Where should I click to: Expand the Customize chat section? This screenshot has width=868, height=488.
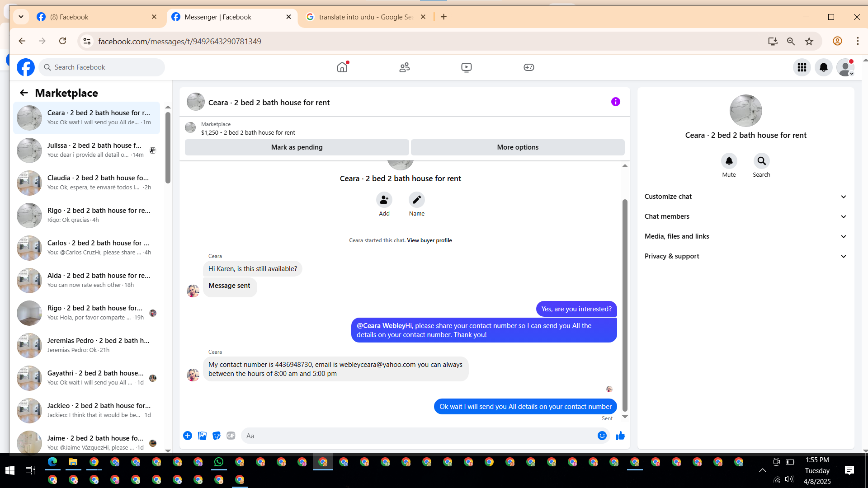(x=745, y=197)
